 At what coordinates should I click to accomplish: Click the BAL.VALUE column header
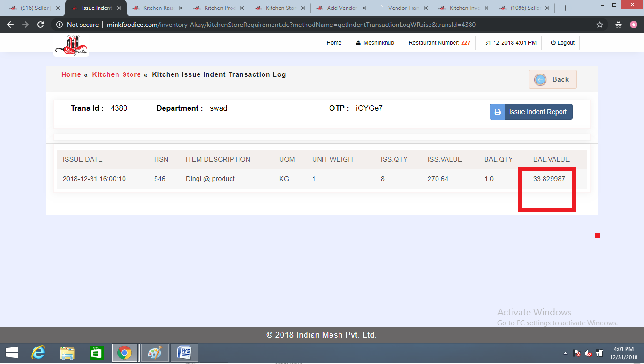(551, 159)
